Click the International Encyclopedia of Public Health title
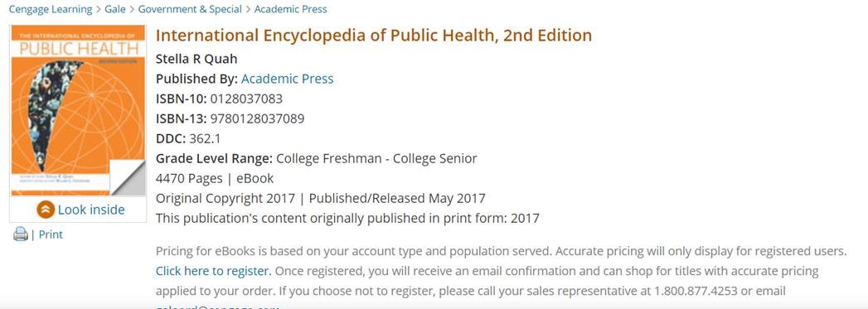Viewport: 868px width, 309px height. pos(374,36)
